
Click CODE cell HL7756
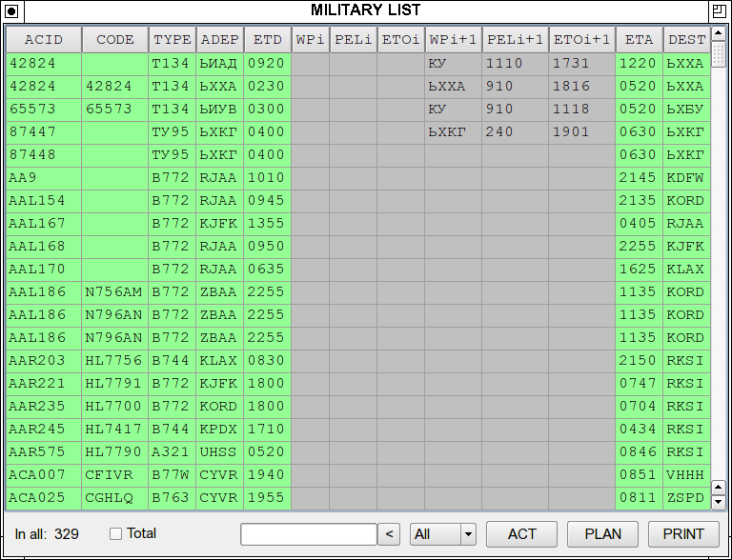click(x=115, y=361)
